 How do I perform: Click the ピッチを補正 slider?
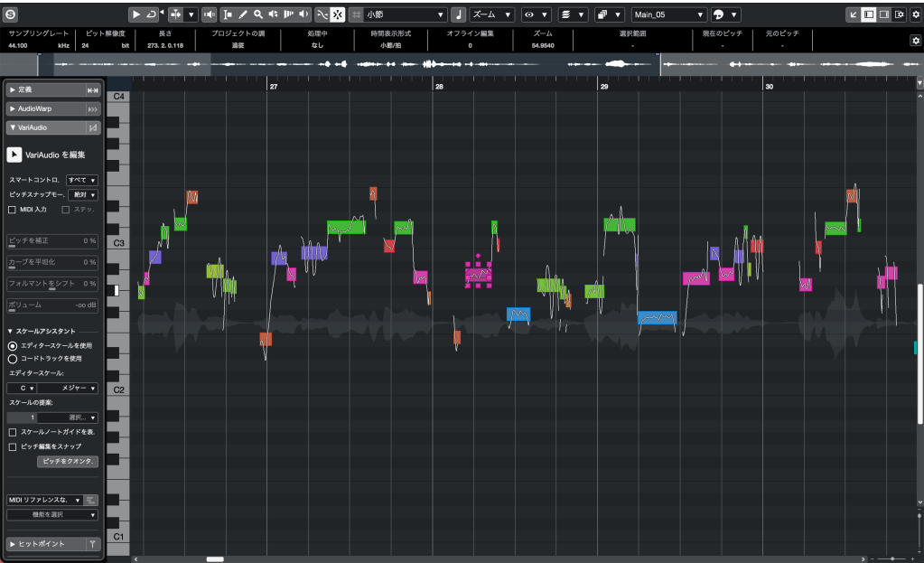(x=52, y=241)
